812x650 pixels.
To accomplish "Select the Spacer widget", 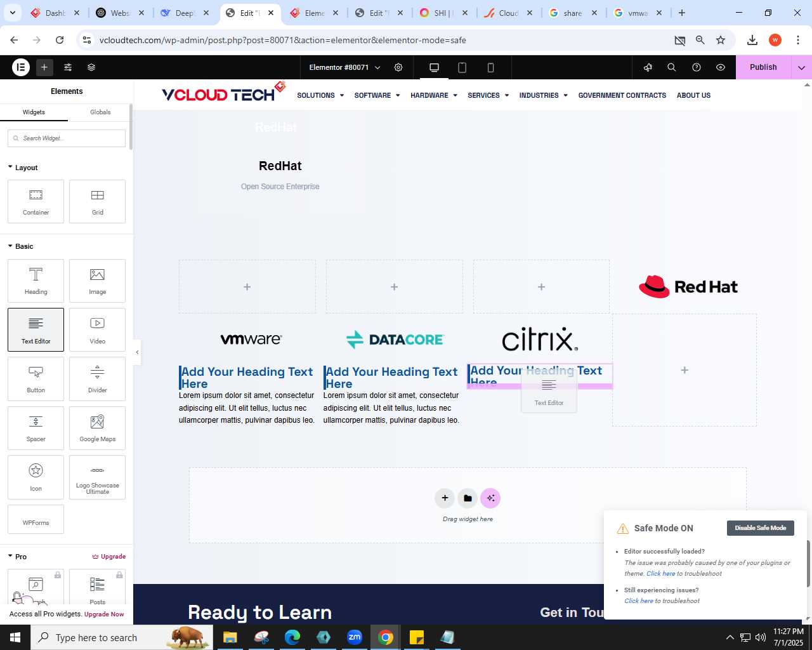I will pyautogui.click(x=36, y=428).
